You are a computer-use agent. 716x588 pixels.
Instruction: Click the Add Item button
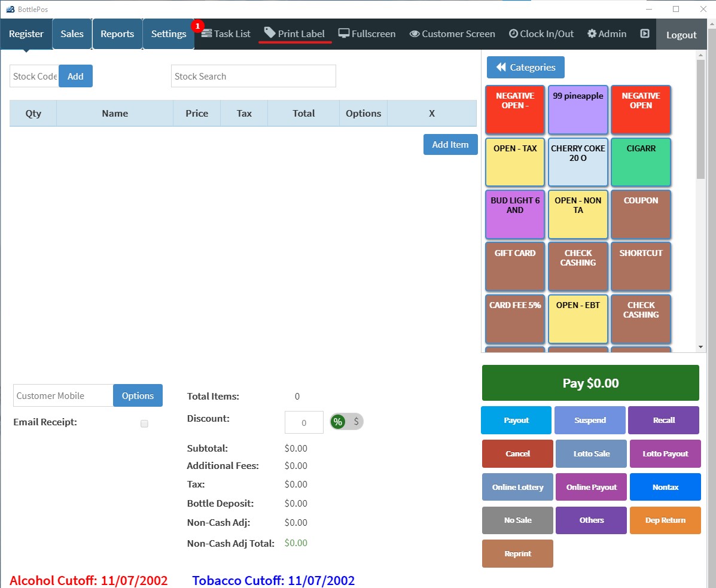(450, 144)
